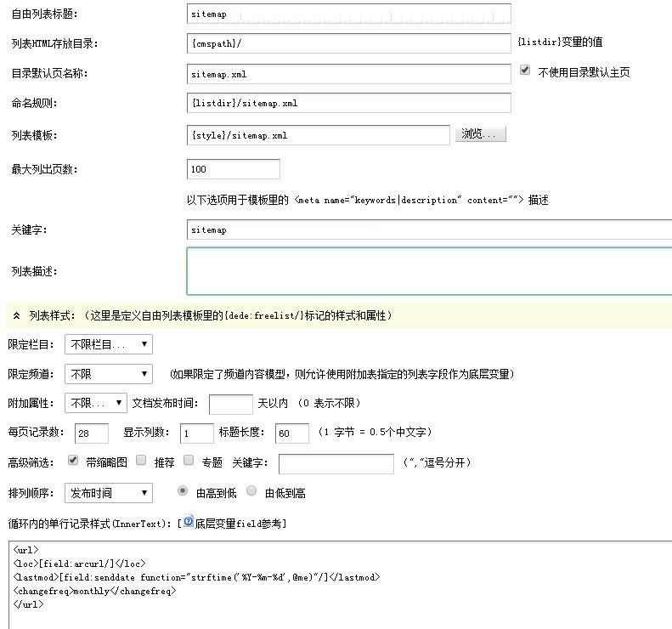Toggle 不使用目录默认主页 checkbox

coord(525,71)
